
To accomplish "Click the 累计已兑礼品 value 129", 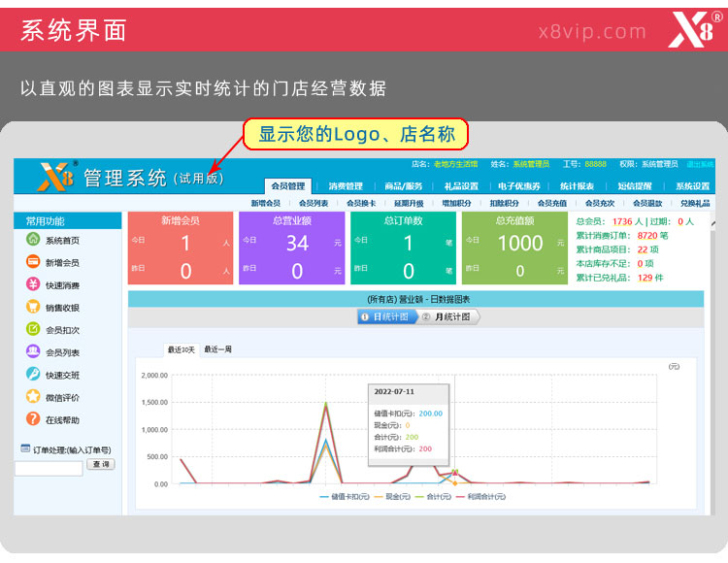I will click(645, 278).
